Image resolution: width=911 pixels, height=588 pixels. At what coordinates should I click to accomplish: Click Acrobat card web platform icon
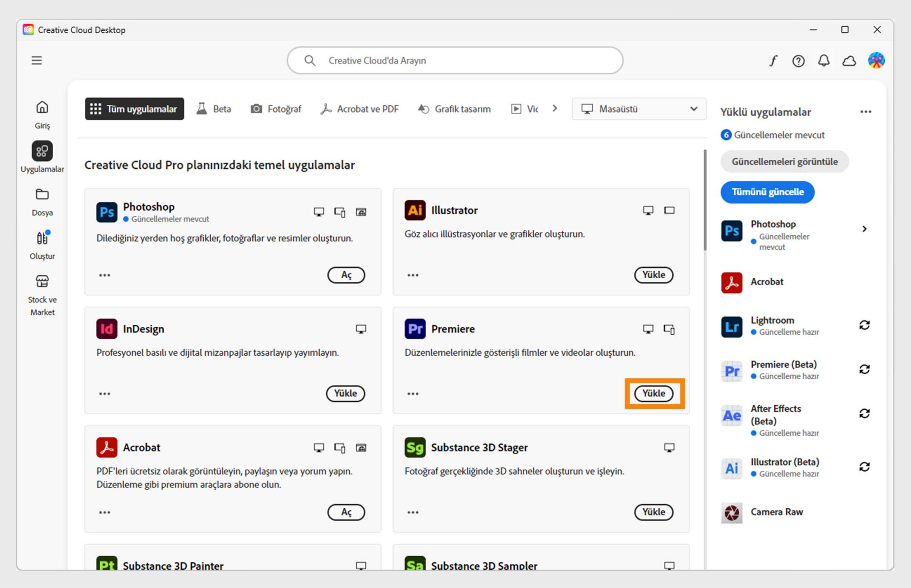[x=361, y=448]
